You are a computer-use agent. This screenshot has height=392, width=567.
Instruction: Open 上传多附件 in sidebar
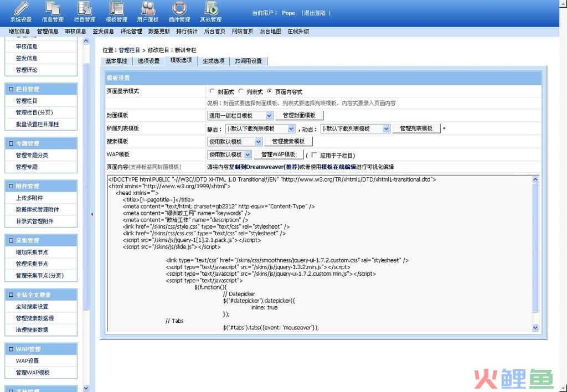[29, 198]
